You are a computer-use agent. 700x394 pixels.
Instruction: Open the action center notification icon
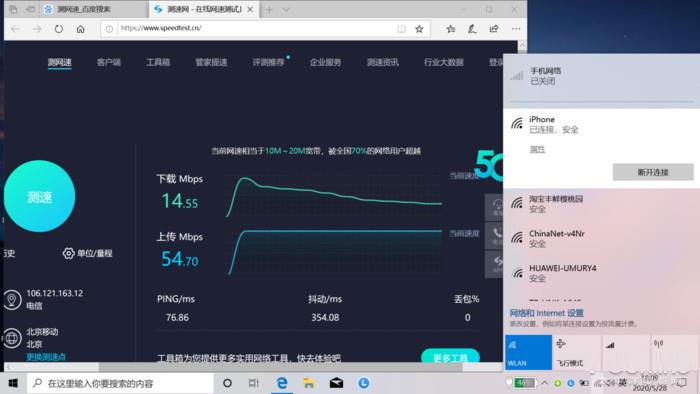(681, 383)
